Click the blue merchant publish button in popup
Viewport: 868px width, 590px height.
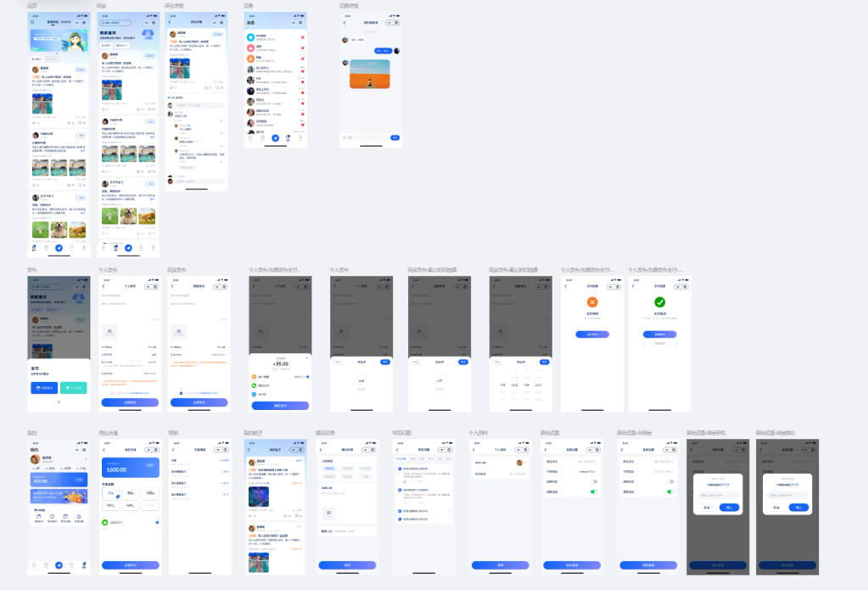[42, 387]
